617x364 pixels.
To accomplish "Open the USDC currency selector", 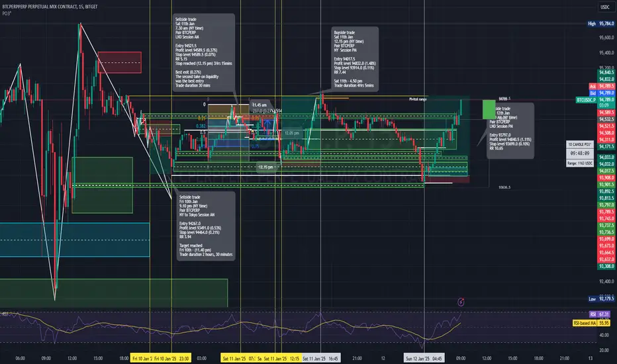I will [605, 7].
